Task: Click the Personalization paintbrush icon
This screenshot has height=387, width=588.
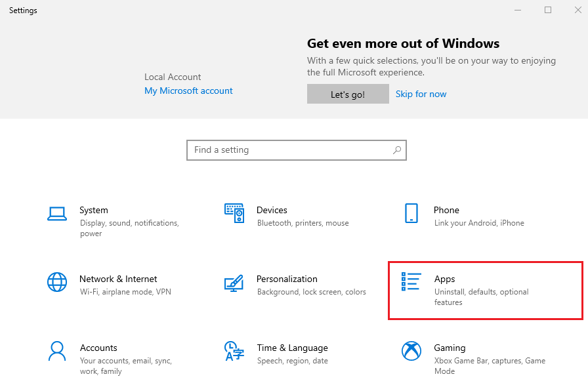Action: tap(234, 282)
